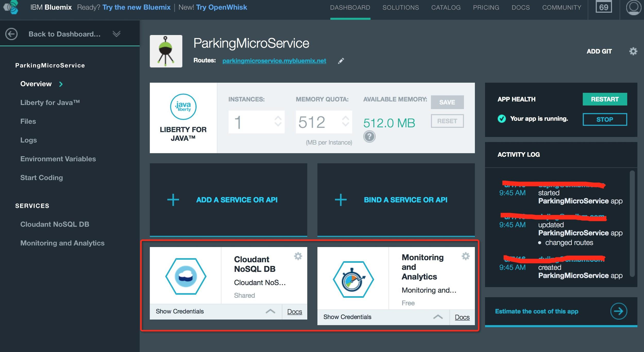Click Show Credentials for Monitoring and Analytics
Viewport: 644px width, 352px height.
tap(347, 317)
